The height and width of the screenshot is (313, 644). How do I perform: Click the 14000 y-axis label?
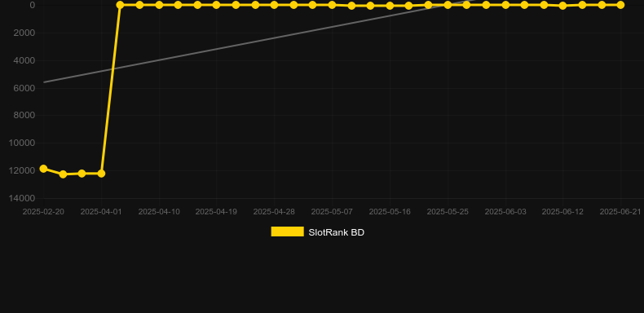22,198
